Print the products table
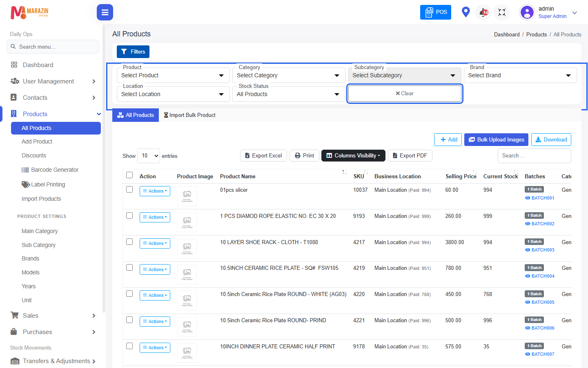The width and height of the screenshot is (588, 368). pyautogui.click(x=304, y=156)
